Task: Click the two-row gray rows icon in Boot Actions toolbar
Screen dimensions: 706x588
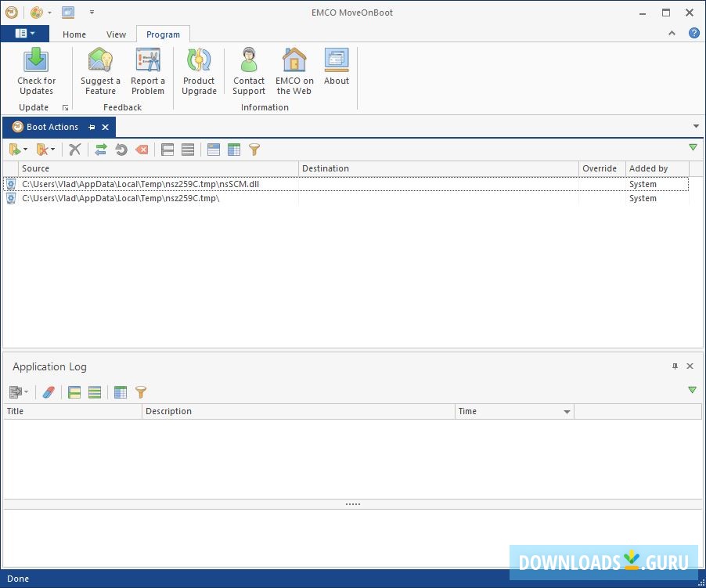Action: (x=167, y=150)
